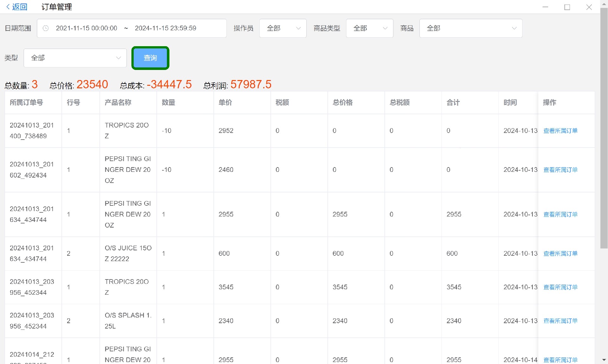
Task: Maximize the 订单管理 window
Action: coord(567,7)
